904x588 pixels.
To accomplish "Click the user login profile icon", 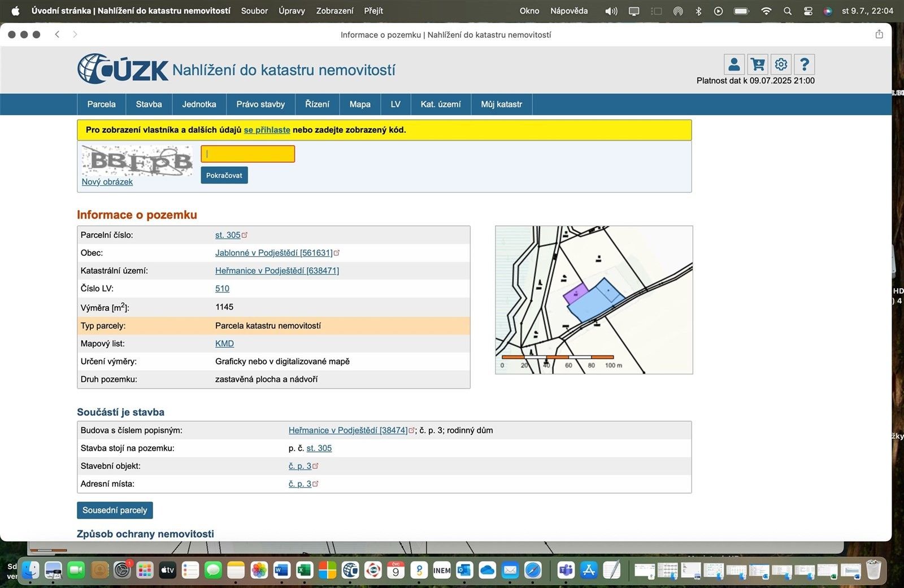I will click(x=734, y=64).
